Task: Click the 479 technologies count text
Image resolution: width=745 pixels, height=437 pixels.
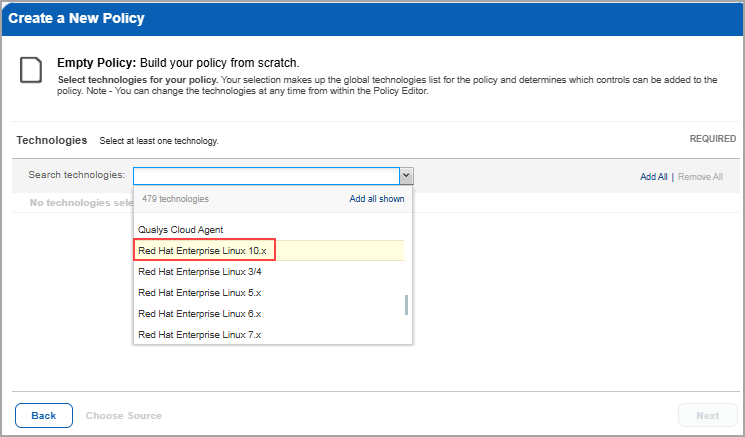Action: (175, 199)
